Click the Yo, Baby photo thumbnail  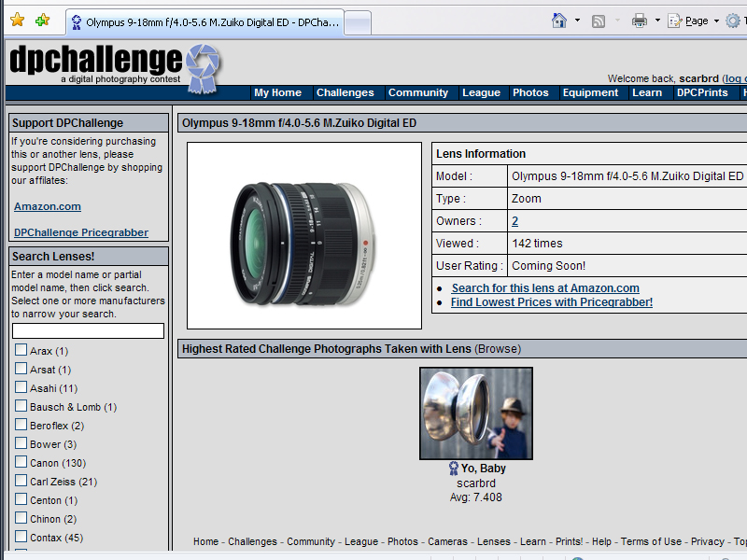coord(476,413)
